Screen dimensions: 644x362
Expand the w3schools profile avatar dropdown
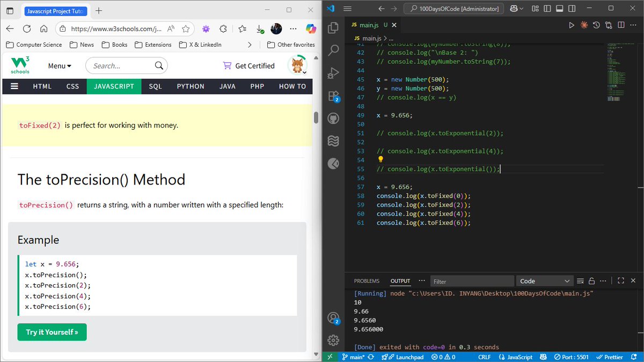[298, 65]
